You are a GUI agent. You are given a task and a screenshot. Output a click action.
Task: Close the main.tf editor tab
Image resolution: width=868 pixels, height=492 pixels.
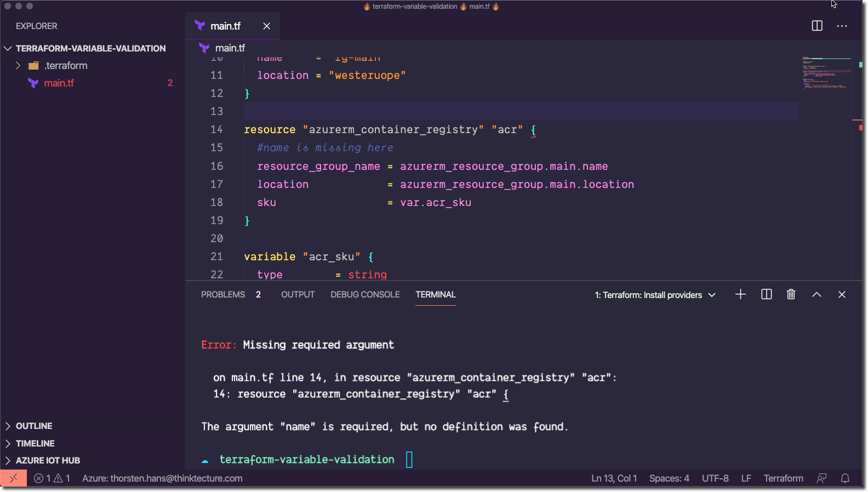(267, 26)
